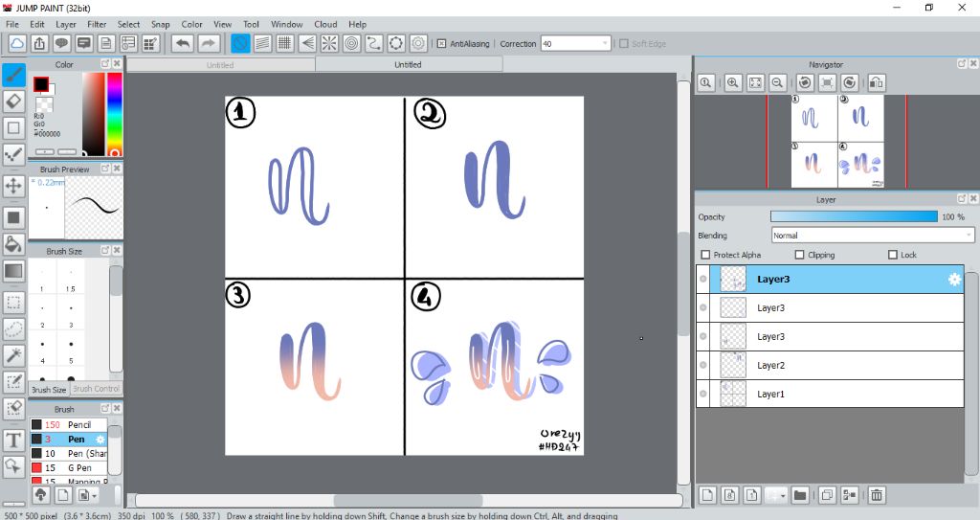Enable curve snap guide

point(374,43)
